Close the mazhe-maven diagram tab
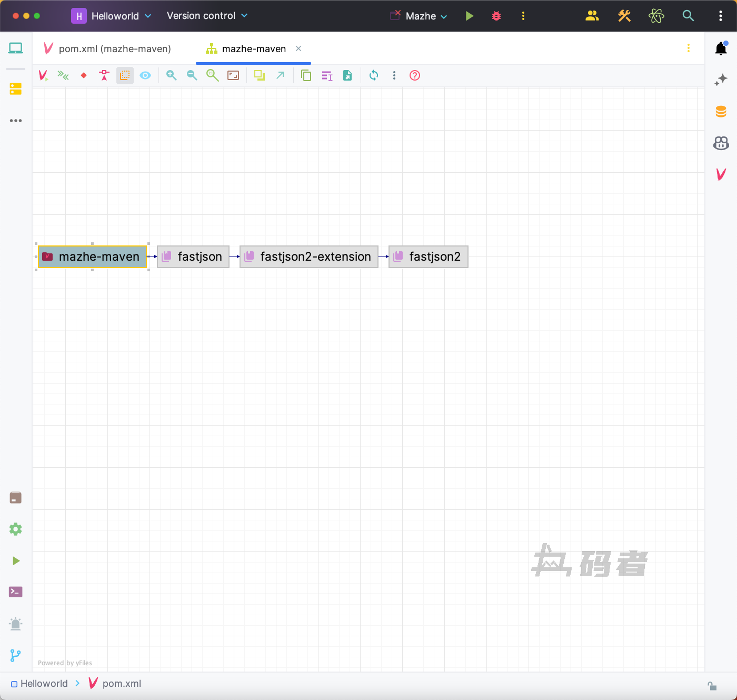Screen dimensions: 737x700 298,48
